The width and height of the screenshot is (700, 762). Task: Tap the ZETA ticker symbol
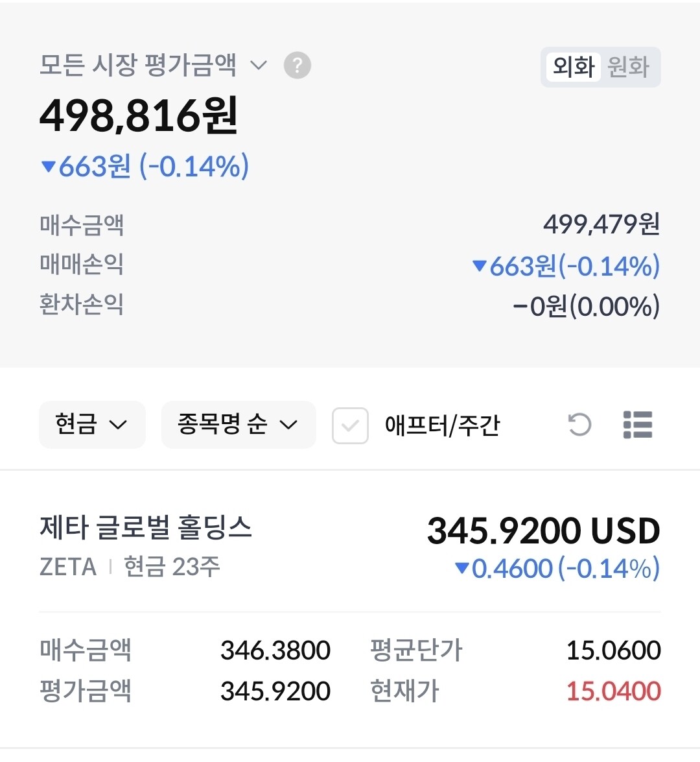click(68, 567)
